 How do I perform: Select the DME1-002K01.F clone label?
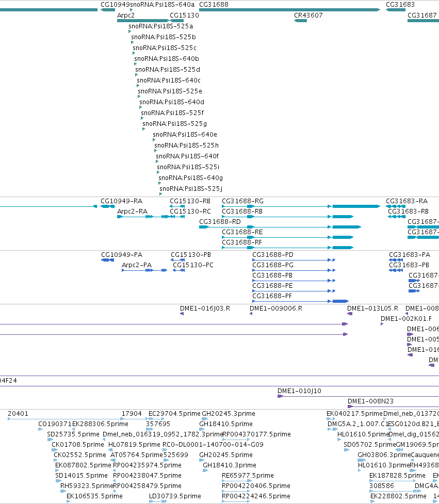coord(406,319)
